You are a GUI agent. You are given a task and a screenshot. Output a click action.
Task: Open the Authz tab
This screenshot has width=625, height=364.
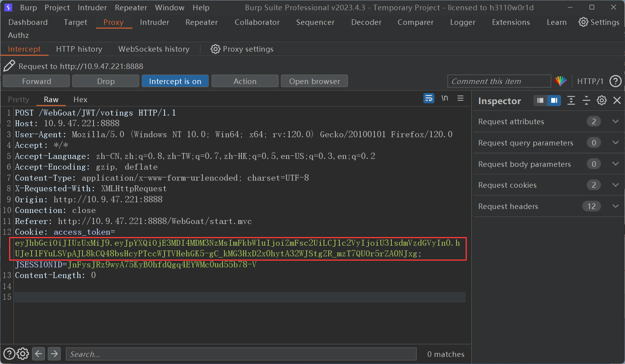(x=19, y=35)
